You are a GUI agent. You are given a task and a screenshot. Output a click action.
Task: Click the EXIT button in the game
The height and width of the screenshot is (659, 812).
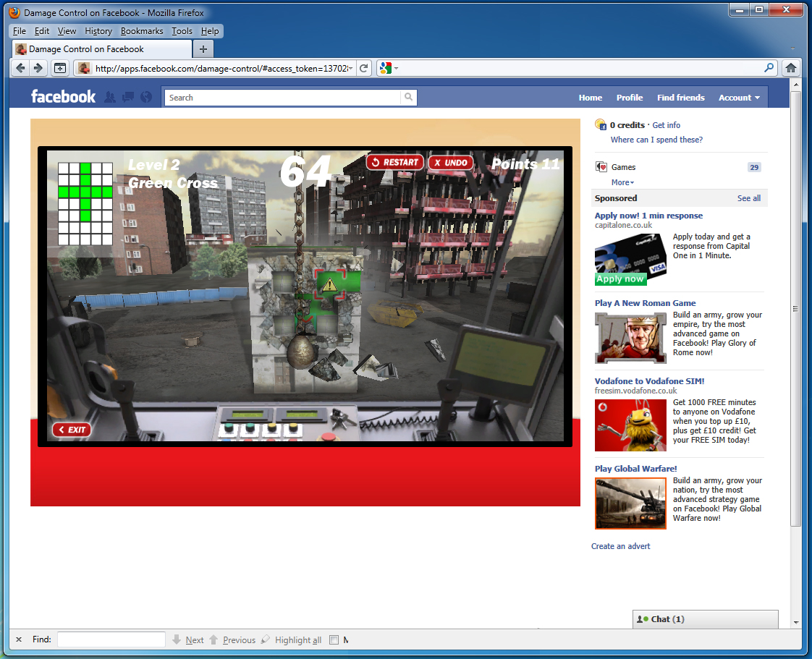pyautogui.click(x=72, y=430)
